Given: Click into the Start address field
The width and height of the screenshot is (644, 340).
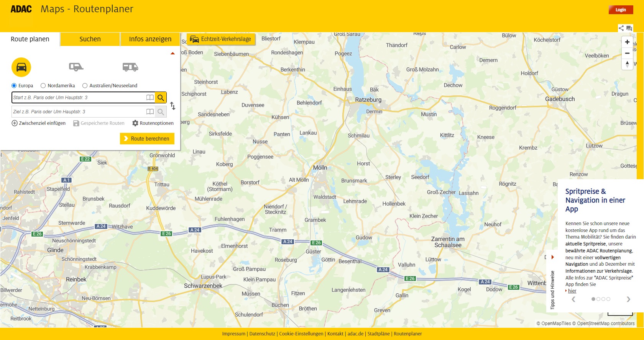Looking at the screenshot, I should tap(78, 98).
